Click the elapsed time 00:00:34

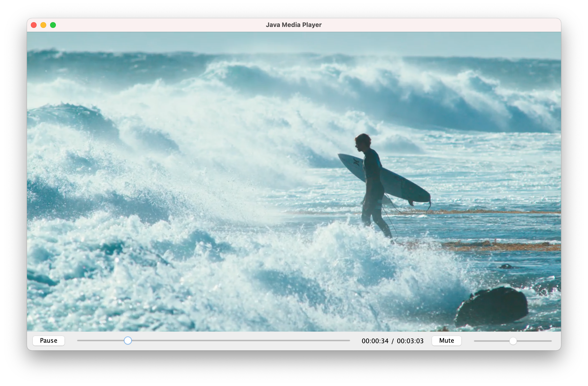click(x=375, y=341)
